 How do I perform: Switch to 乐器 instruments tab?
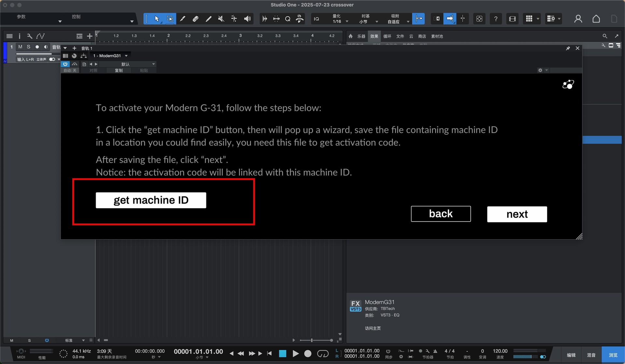pyautogui.click(x=361, y=36)
